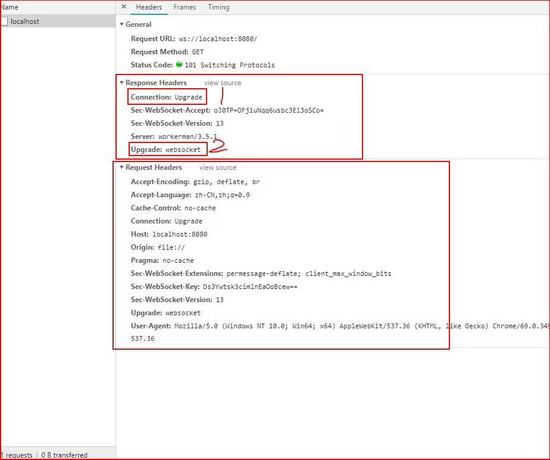
Task: Switch to the Headers tab
Action: [149, 7]
